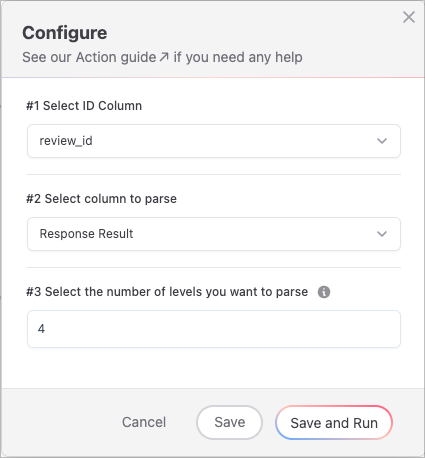Click the "if you need any help" text
The image size is (425, 458).
click(x=238, y=57)
